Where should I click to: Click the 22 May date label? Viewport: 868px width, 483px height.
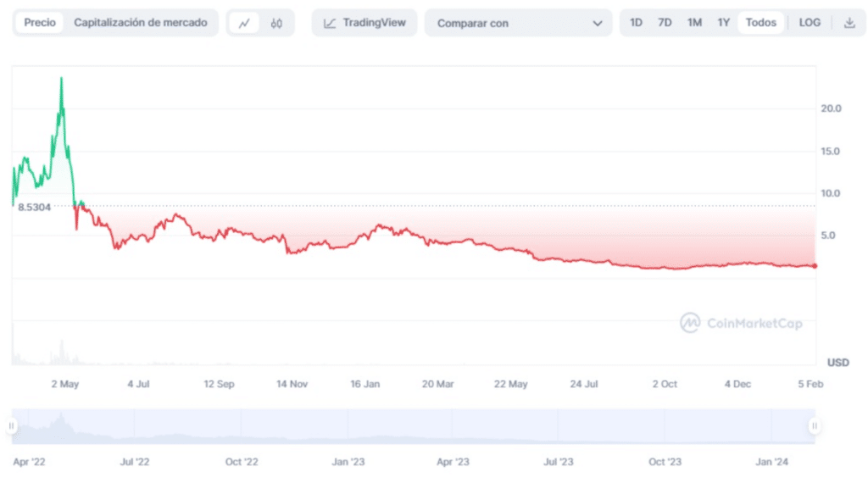coord(511,384)
